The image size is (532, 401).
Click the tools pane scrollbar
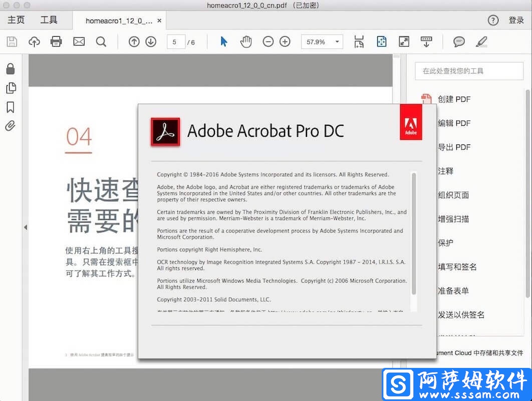pyautogui.click(x=527, y=193)
